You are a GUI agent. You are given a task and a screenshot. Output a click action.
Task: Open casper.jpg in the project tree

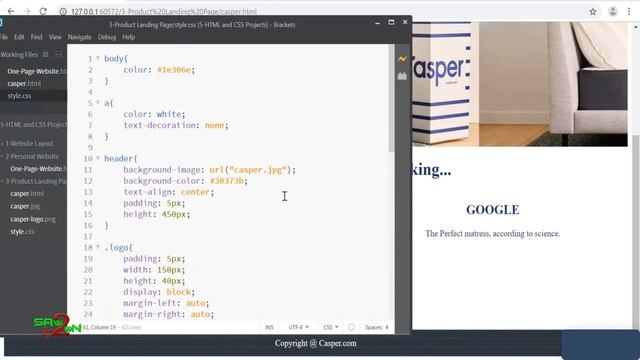pos(25,207)
